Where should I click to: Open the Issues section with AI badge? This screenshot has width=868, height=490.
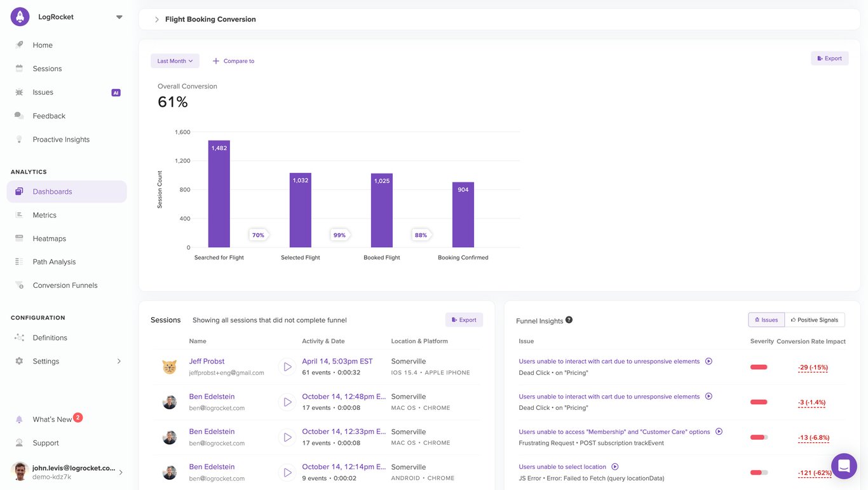pos(43,92)
